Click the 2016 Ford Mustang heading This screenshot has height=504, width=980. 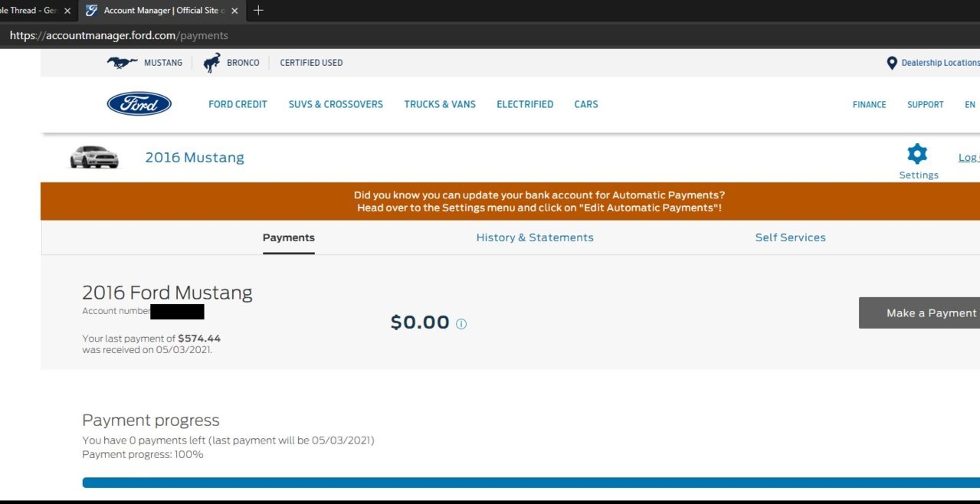pyautogui.click(x=167, y=293)
